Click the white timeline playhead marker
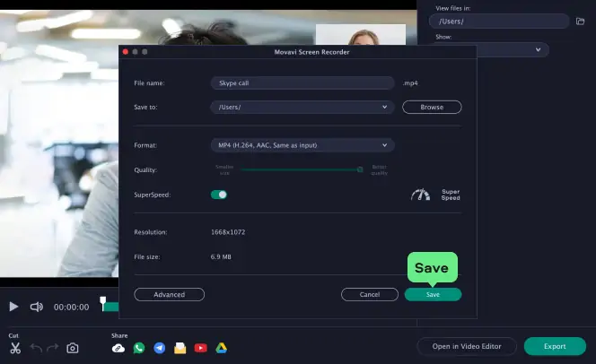The image size is (596, 364). click(x=102, y=303)
